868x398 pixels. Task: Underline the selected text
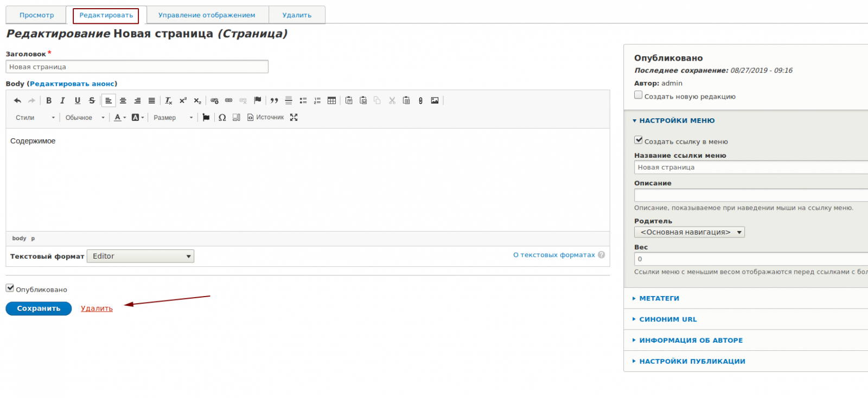[78, 101]
